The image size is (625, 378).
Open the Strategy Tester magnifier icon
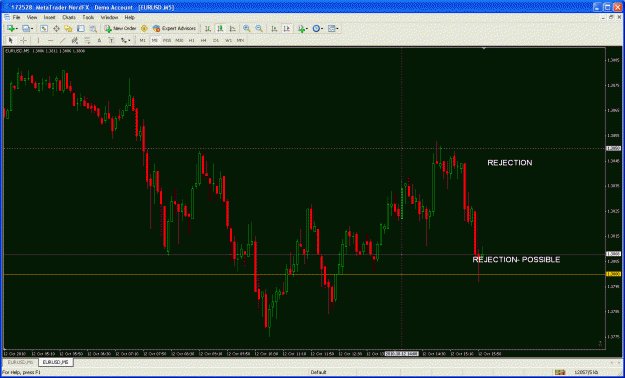93,29
